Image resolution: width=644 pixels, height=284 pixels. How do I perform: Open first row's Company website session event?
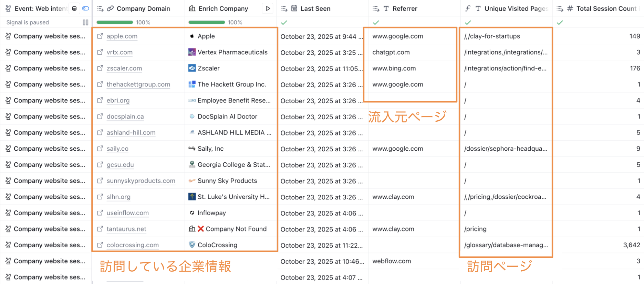[x=49, y=36]
